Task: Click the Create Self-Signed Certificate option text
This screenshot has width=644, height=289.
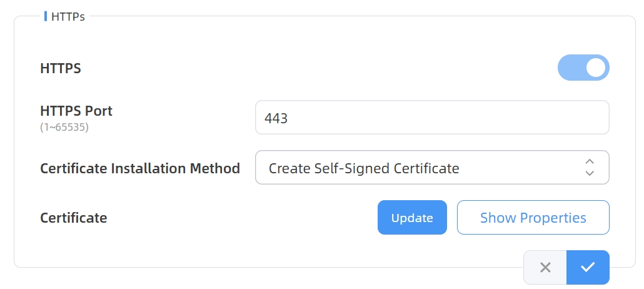Action: [364, 168]
